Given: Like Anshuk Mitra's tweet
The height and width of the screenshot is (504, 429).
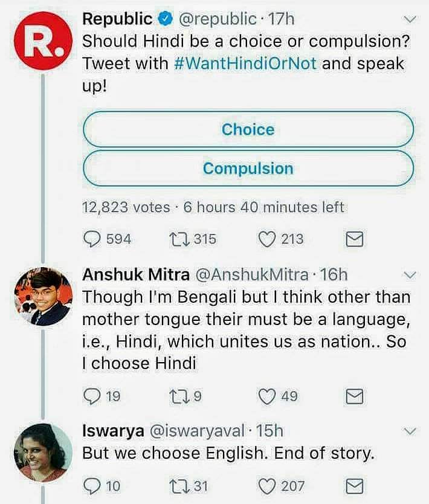Looking at the screenshot, I should click(x=266, y=396).
